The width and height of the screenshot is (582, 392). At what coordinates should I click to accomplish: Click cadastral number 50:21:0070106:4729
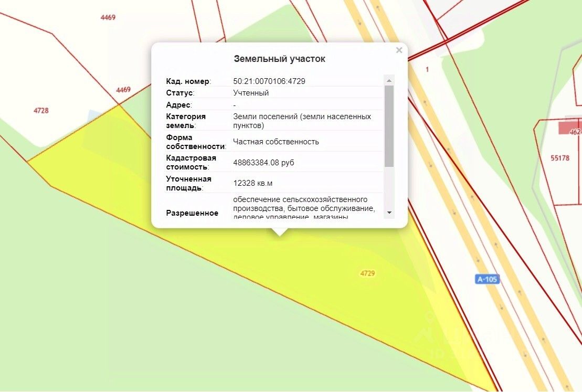269,81
